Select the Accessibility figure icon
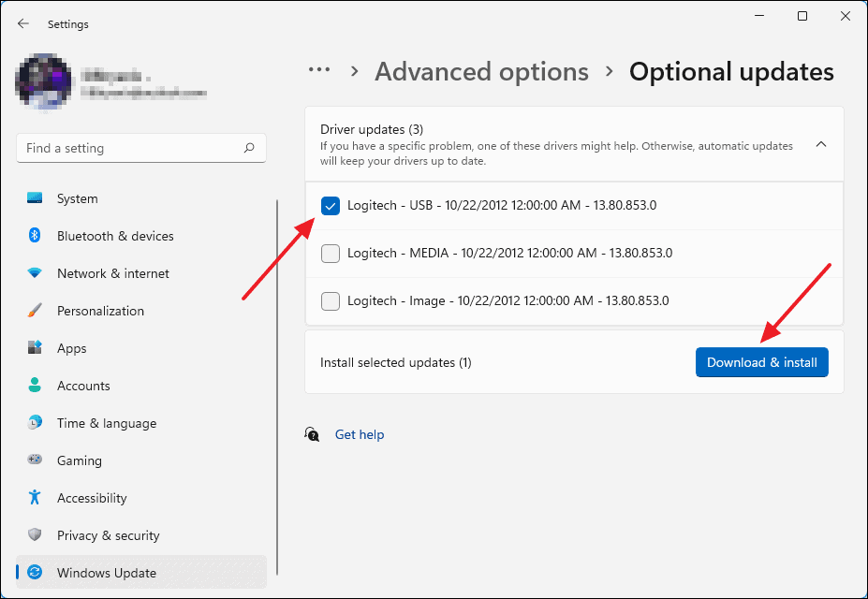The height and width of the screenshot is (599, 868). (x=35, y=498)
